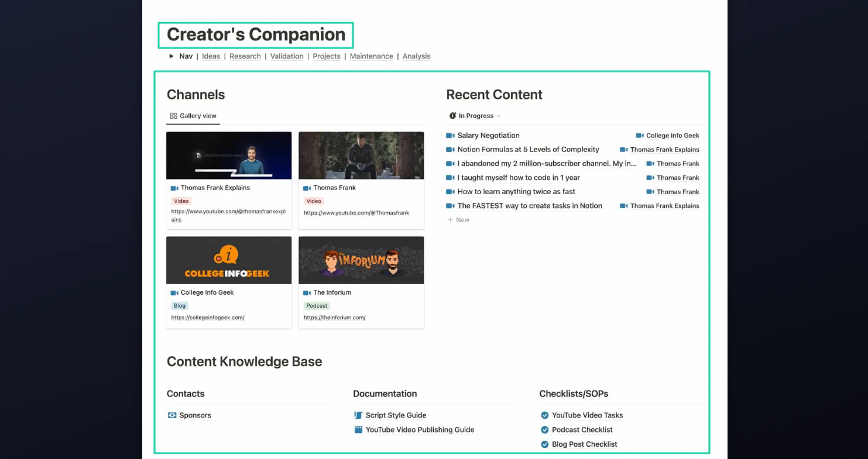Open College Info Geek relation on Salary Negotiation
Image resolution: width=868 pixels, height=459 pixels.
pos(668,136)
